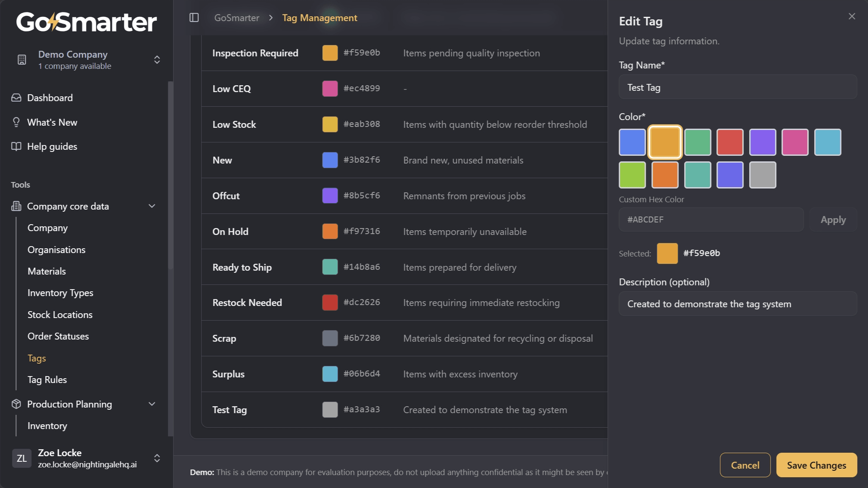Cancel editing the tag
868x488 pixels.
(x=745, y=465)
